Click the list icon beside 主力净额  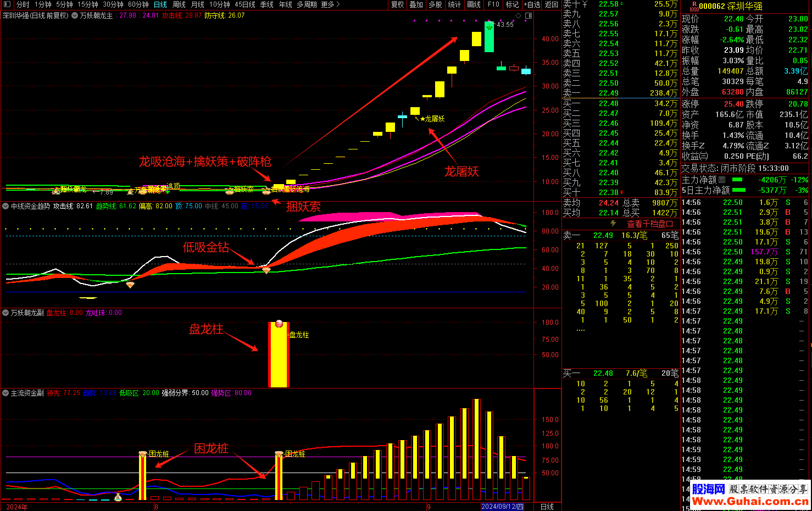click(722, 180)
